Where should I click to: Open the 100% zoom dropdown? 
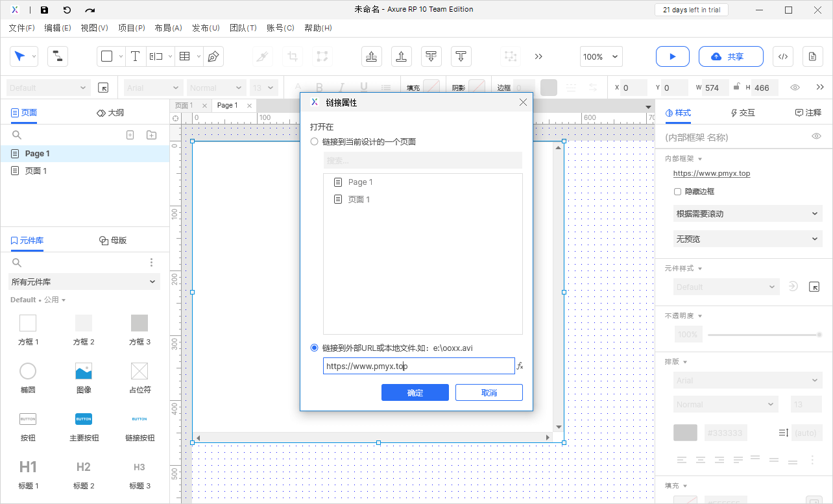click(601, 56)
